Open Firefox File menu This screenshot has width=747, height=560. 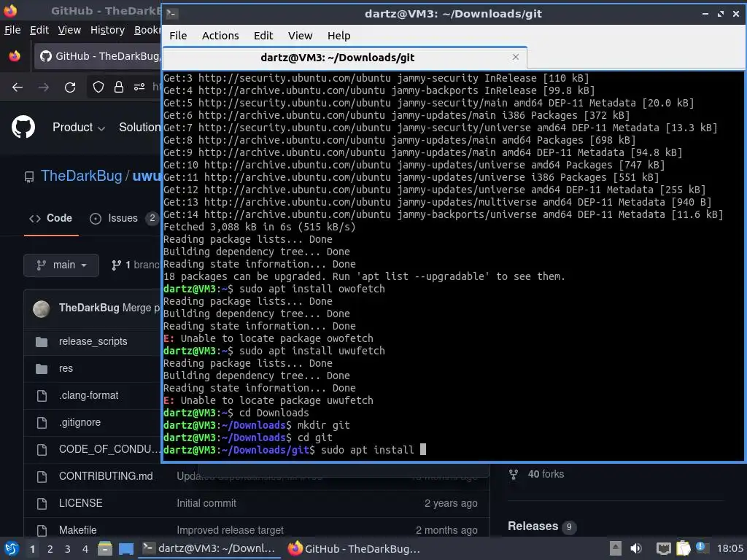tap(12, 30)
